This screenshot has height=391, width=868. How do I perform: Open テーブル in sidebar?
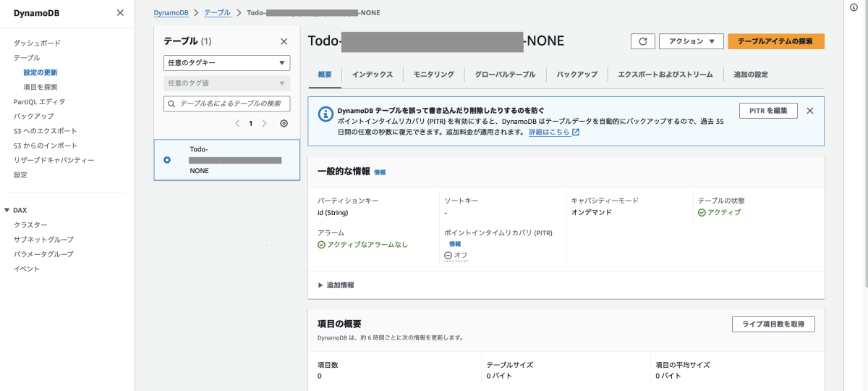(27, 57)
